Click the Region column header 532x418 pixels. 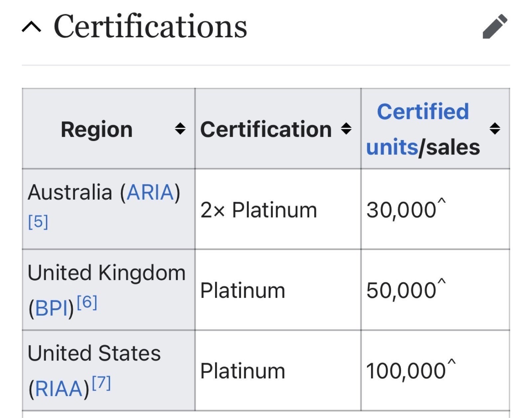point(108,129)
